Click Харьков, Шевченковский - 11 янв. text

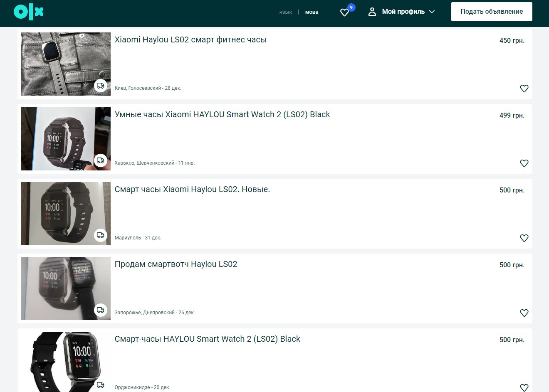tap(154, 163)
